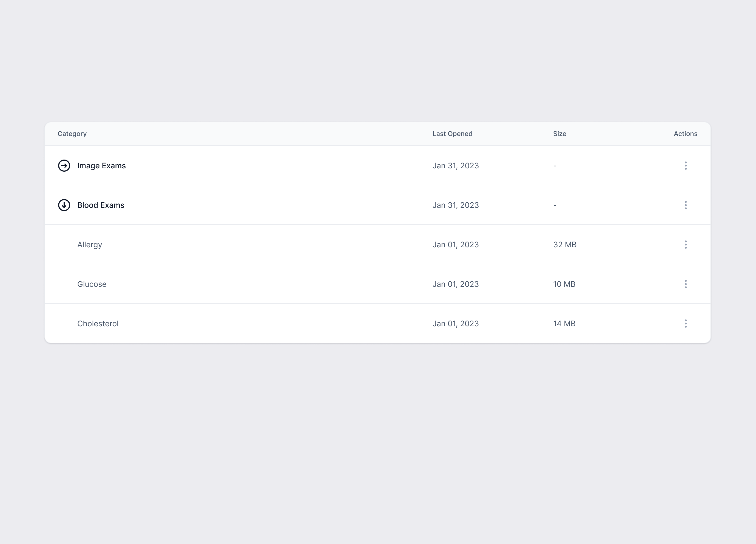Select the Cholesterol row
The width and height of the screenshot is (756, 544).
(x=98, y=323)
